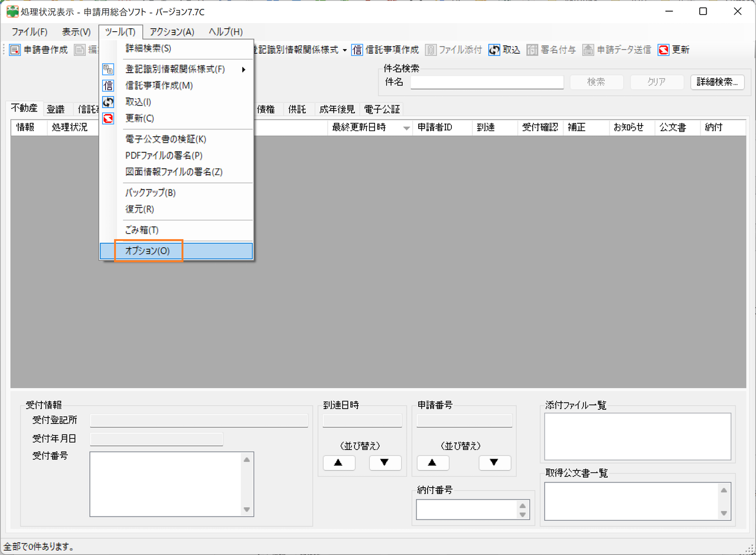Click the 申請書作成 toolbar icon
756x555 pixels.
click(x=15, y=50)
